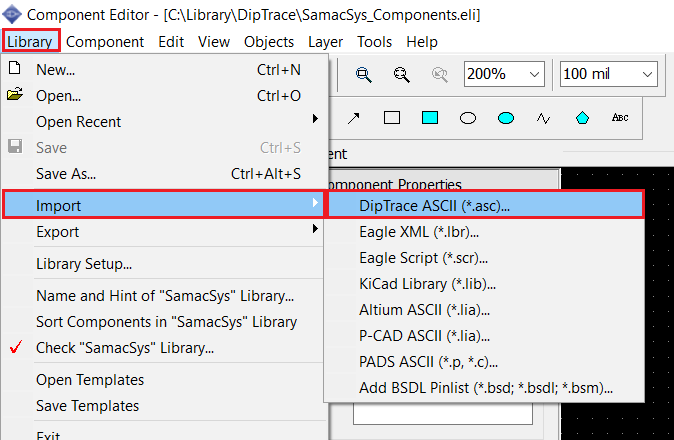This screenshot has width=674, height=440.
Task: Choose New... from Library menu
Action: tap(163, 70)
